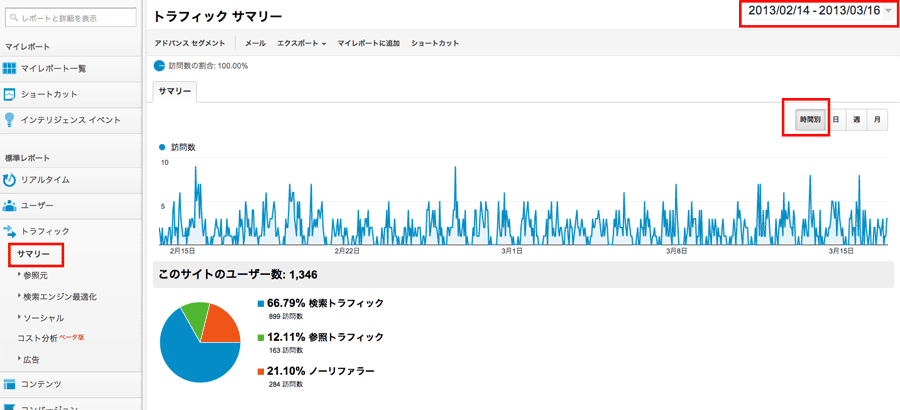Click the 3月1日 axis label

coord(511,251)
